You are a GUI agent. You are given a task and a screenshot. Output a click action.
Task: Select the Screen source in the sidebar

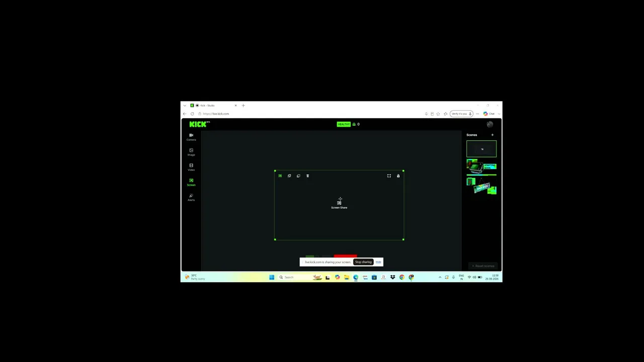pyautogui.click(x=191, y=182)
